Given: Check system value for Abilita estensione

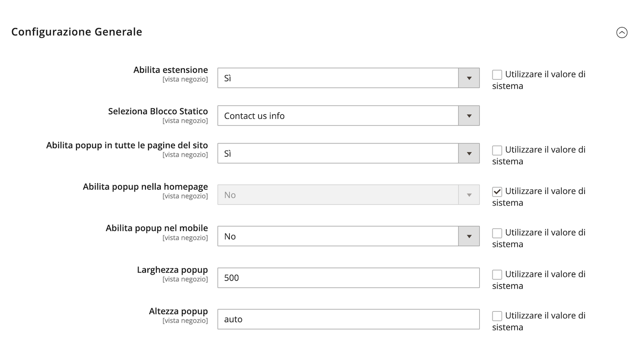Looking at the screenshot, I should pyautogui.click(x=497, y=75).
